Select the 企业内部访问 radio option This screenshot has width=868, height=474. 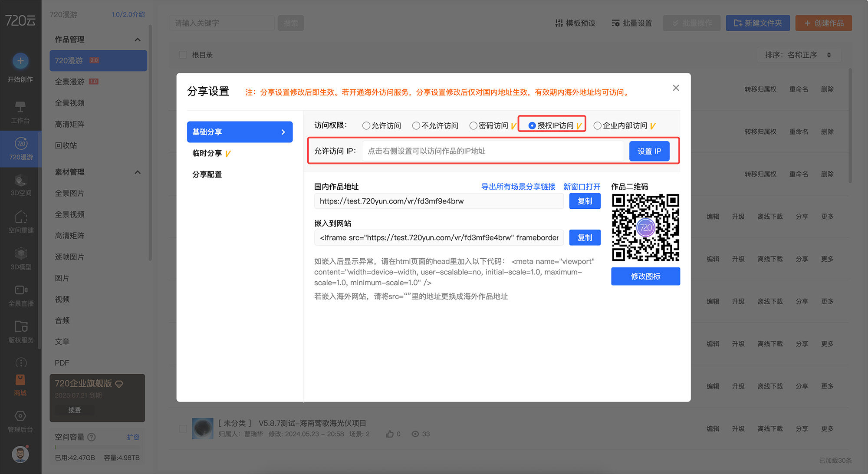coord(598,126)
